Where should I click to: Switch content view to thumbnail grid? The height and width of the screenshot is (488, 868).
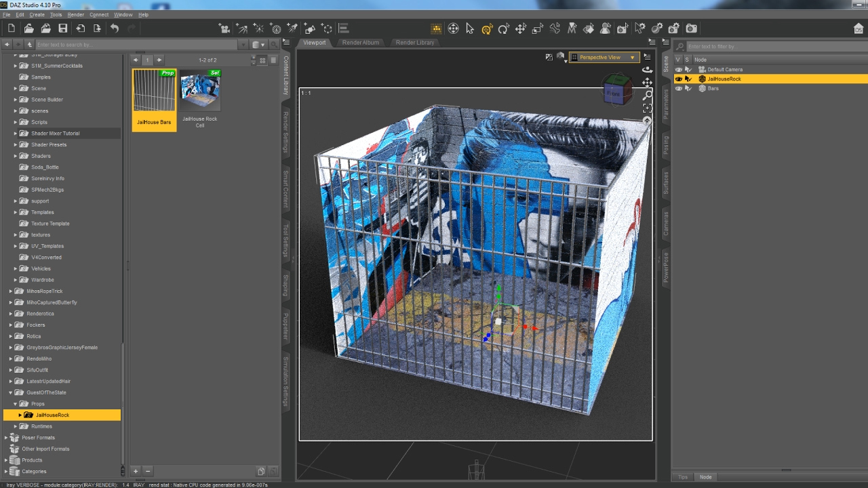click(x=262, y=60)
